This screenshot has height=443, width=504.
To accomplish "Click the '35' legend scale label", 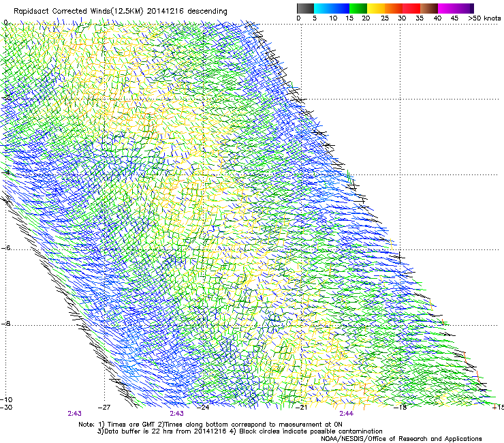I will (420, 18).
